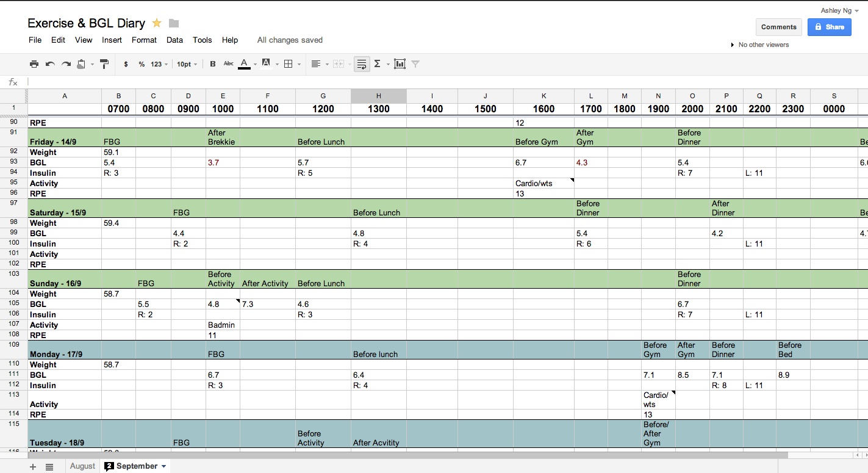The image size is (868, 473).
Task: Open the 123 number format dropdown
Action: [x=159, y=64]
